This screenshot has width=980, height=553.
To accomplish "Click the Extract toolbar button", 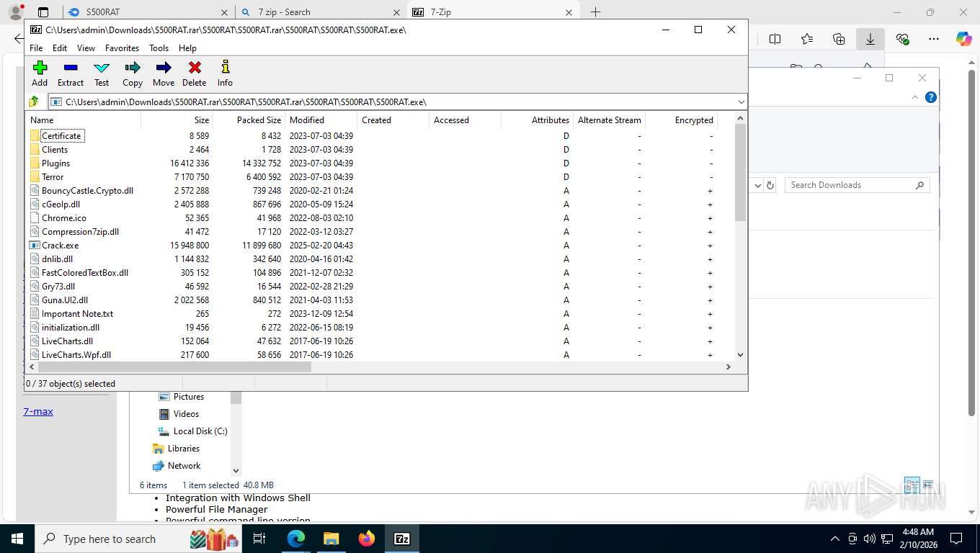I will point(71,73).
